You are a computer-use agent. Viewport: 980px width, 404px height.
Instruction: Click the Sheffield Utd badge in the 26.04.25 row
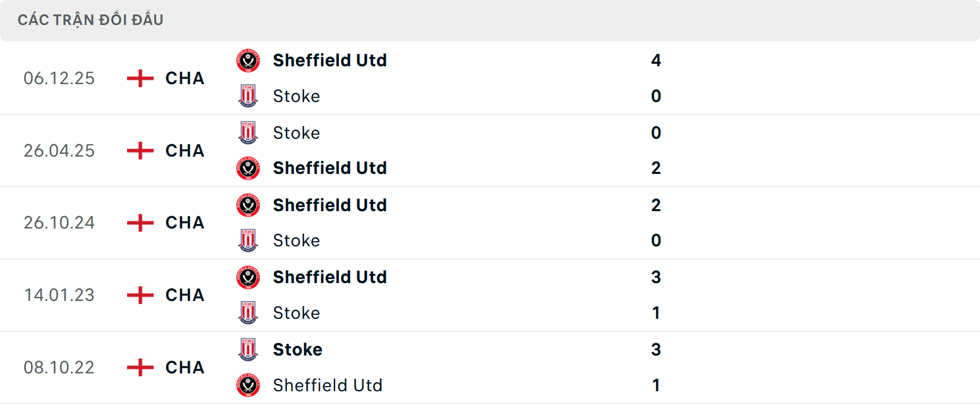tap(248, 168)
